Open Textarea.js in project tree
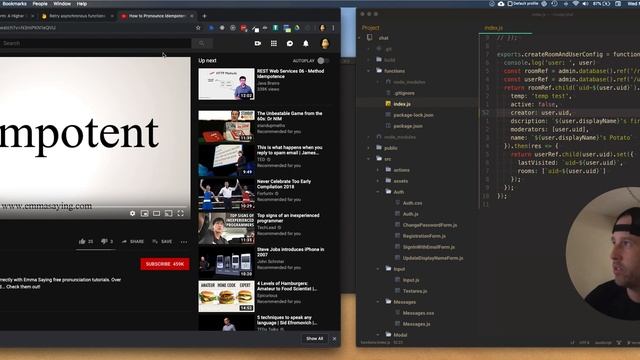This screenshot has width=640, height=360. tap(415, 291)
